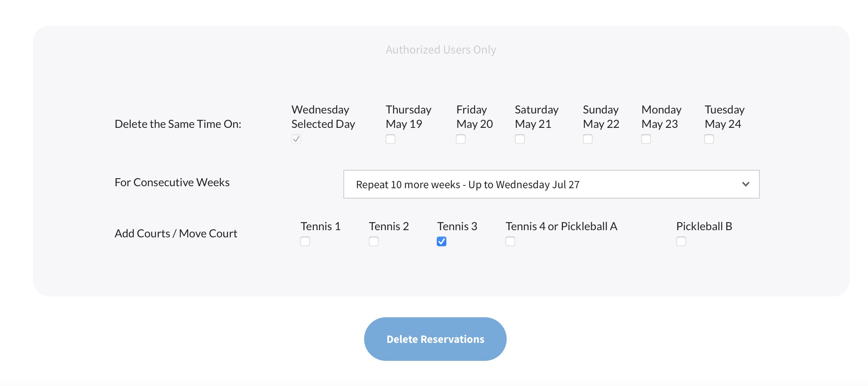Click the Tennis 3 label text
868x386 pixels.
coord(457,226)
